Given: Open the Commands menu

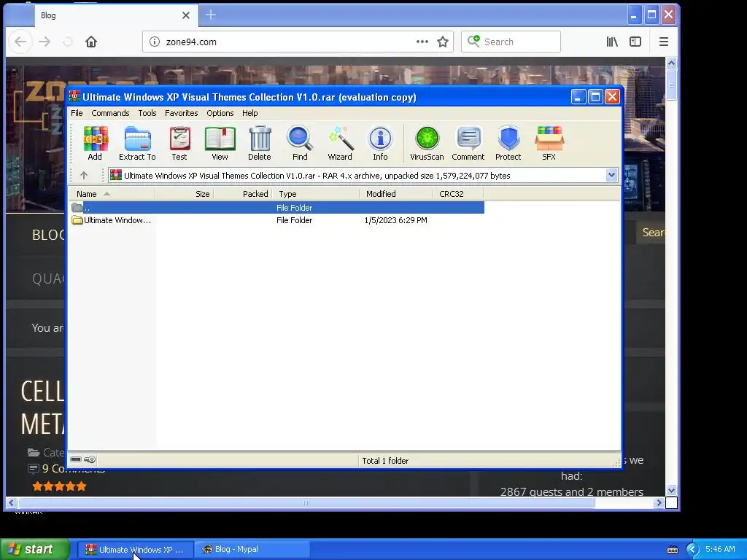Looking at the screenshot, I should click(x=110, y=113).
